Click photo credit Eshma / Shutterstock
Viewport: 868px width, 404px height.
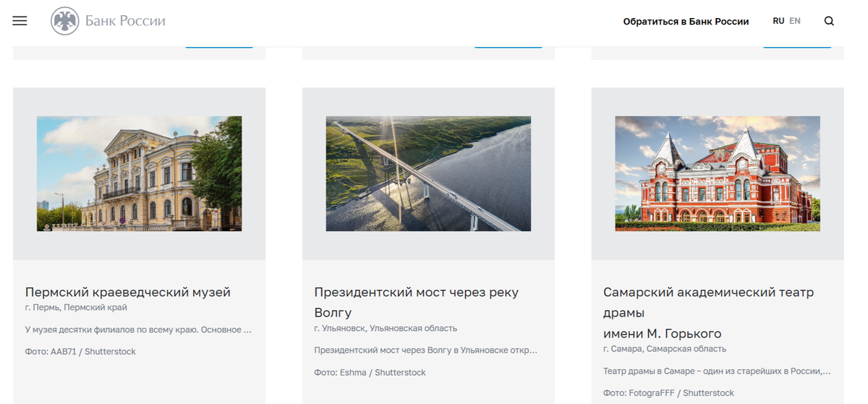[x=370, y=372]
